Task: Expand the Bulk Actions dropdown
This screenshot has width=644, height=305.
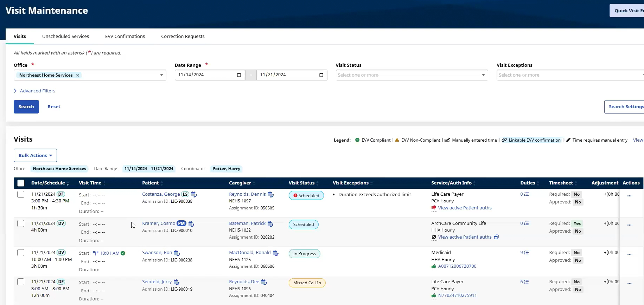Action: point(35,155)
